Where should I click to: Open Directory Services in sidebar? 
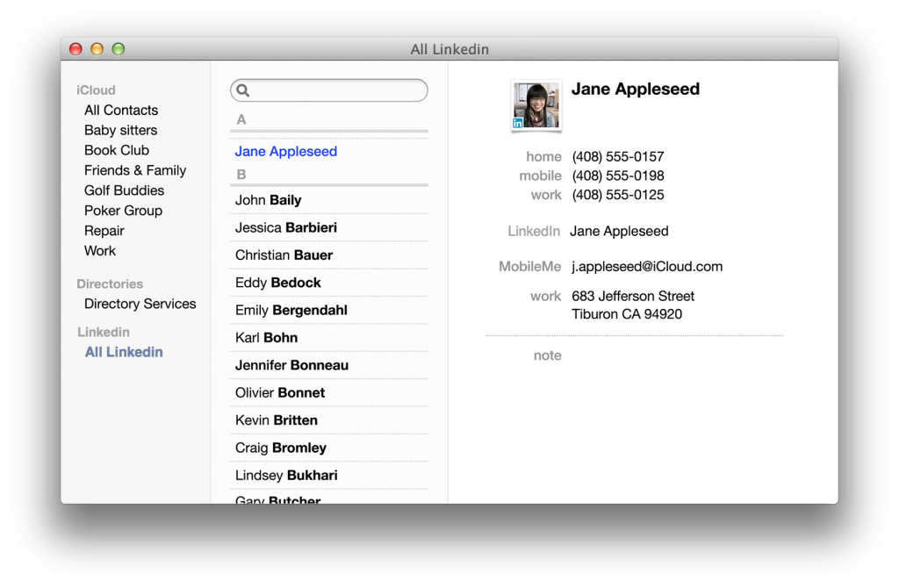pos(140,304)
